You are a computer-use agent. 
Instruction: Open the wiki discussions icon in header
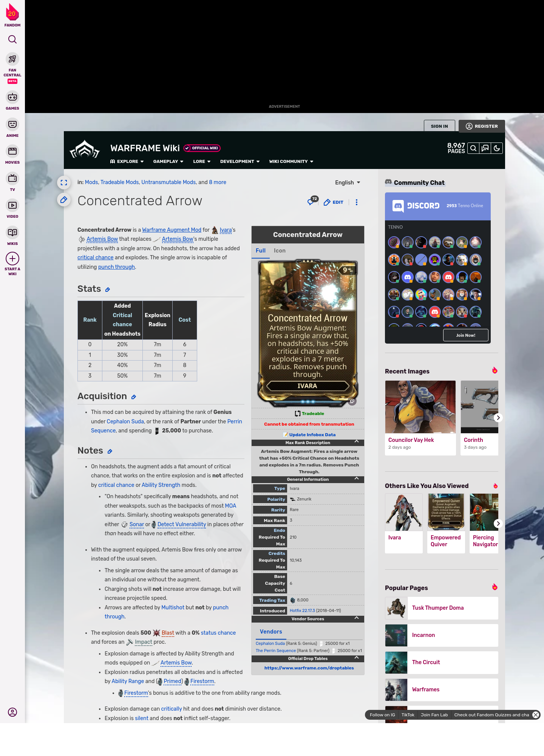click(x=485, y=148)
